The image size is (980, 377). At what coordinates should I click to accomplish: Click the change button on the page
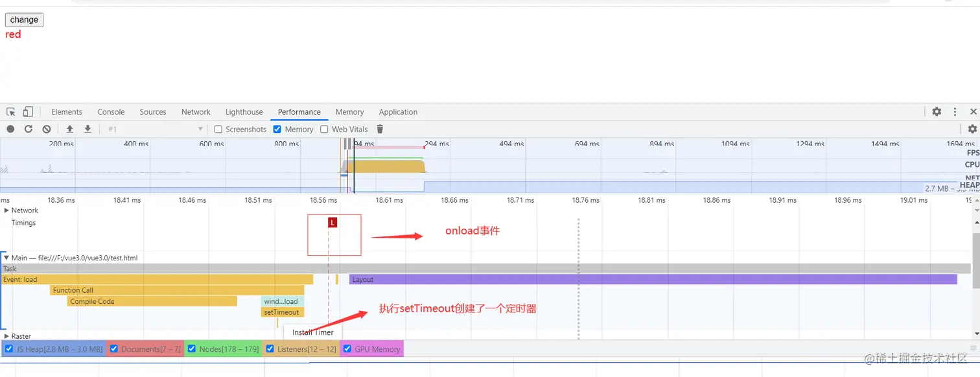pos(24,20)
